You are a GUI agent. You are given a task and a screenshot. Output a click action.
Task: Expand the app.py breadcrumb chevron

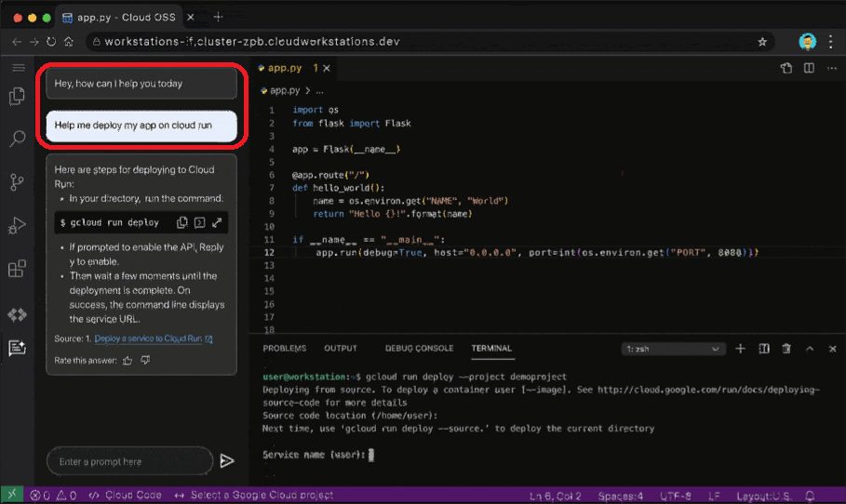pos(307,90)
